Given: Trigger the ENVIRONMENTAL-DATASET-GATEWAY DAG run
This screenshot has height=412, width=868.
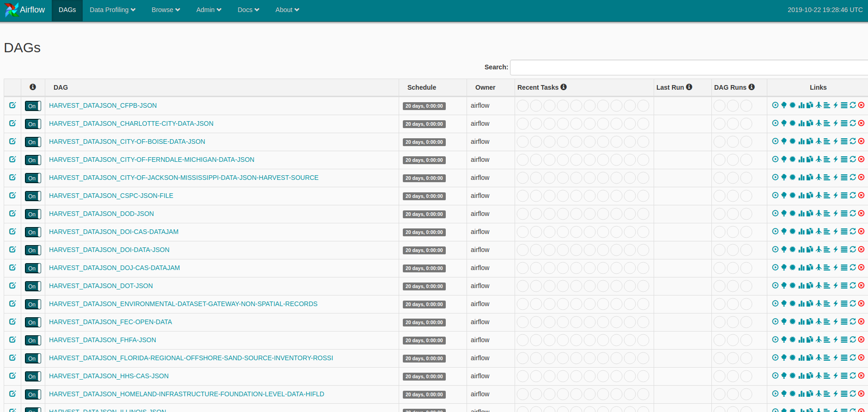Looking at the screenshot, I should (x=775, y=304).
